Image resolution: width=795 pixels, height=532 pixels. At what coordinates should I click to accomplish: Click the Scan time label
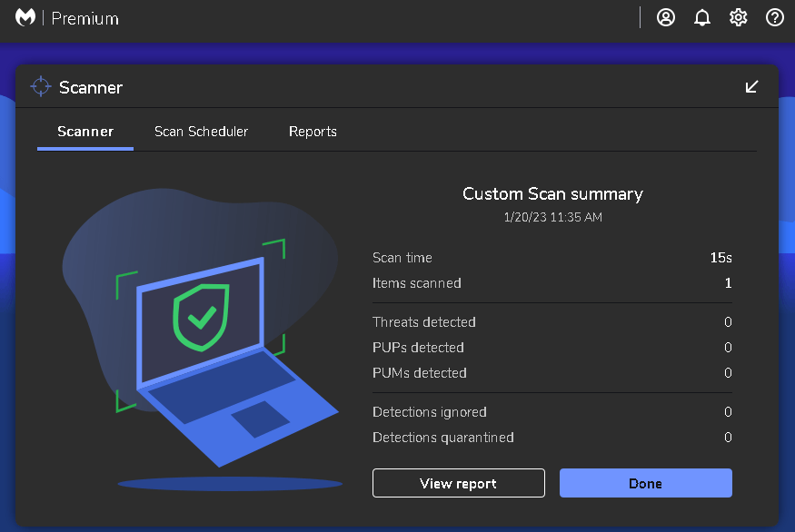(x=402, y=258)
